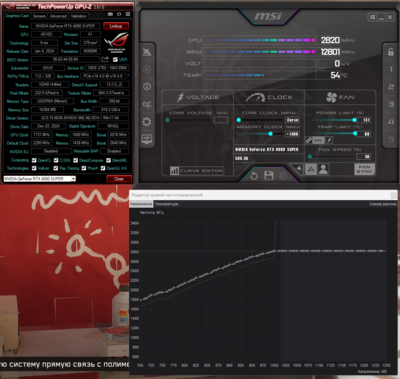The width and height of the screenshot is (400, 379).
Task: Take a GPU-Z screenshot with camera icon
Action: coord(110,14)
